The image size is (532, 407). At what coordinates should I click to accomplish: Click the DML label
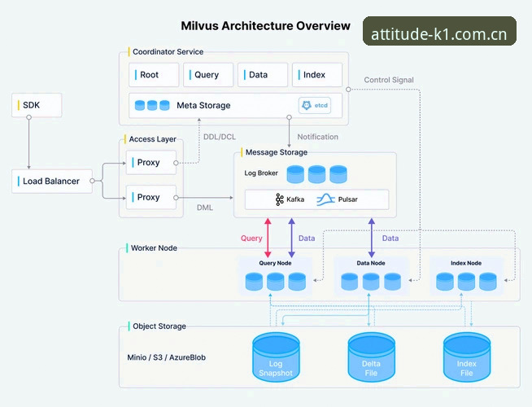click(205, 208)
